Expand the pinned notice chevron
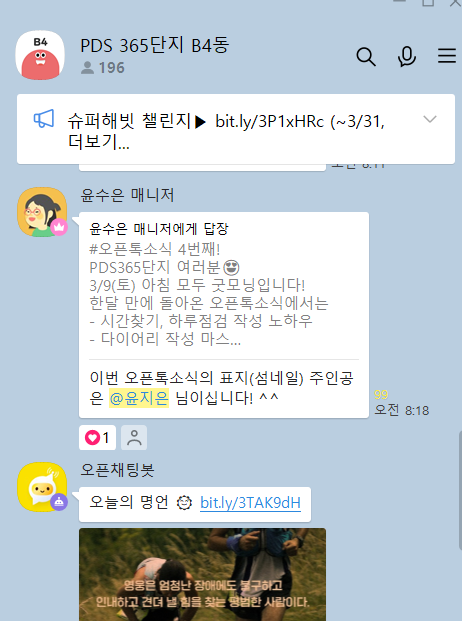 [x=430, y=119]
